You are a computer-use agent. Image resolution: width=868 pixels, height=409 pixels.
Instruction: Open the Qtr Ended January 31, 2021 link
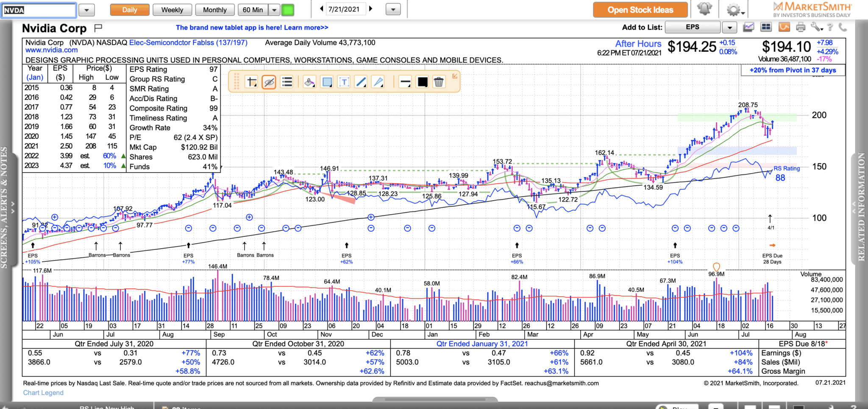pyautogui.click(x=482, y=344)
